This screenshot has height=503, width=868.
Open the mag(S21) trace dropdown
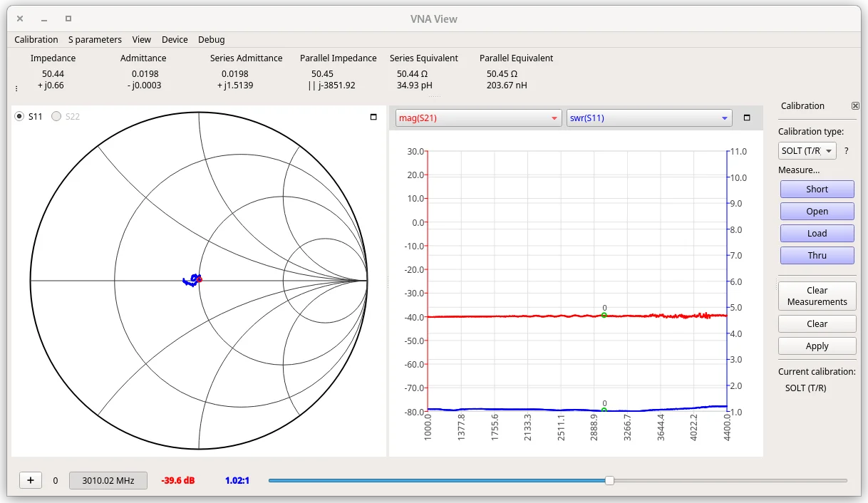pos(479,118)
